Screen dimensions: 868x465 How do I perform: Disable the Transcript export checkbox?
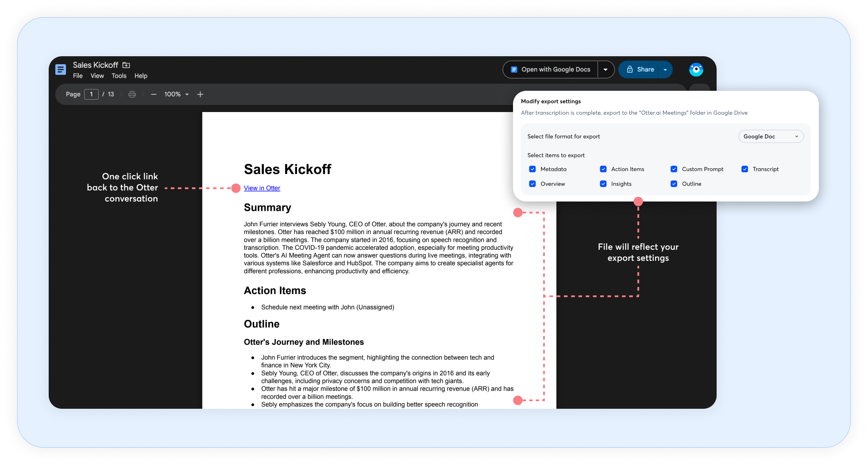point(745,169)
